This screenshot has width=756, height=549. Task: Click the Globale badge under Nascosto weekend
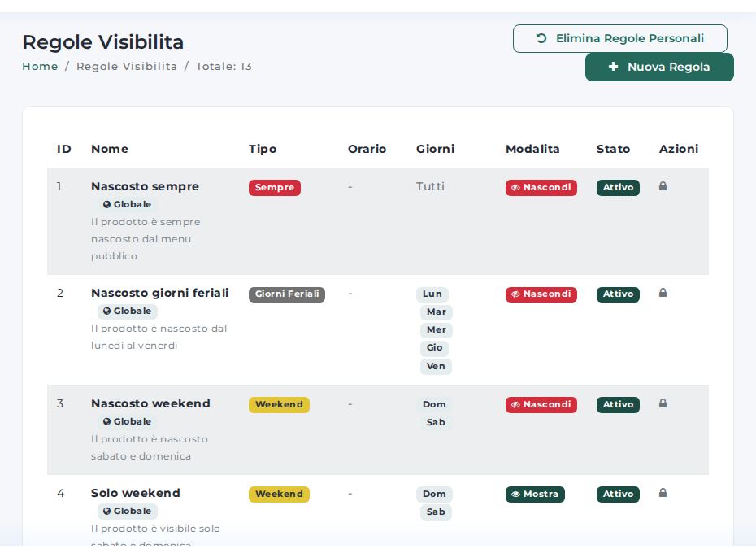[128, 421]
